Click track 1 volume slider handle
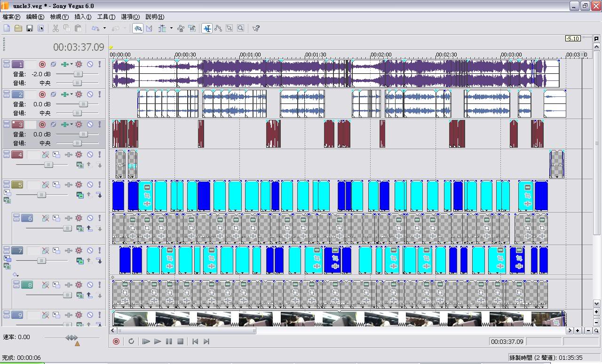The height and width of the screenshot is (364, 602). [x=78, y=74]
